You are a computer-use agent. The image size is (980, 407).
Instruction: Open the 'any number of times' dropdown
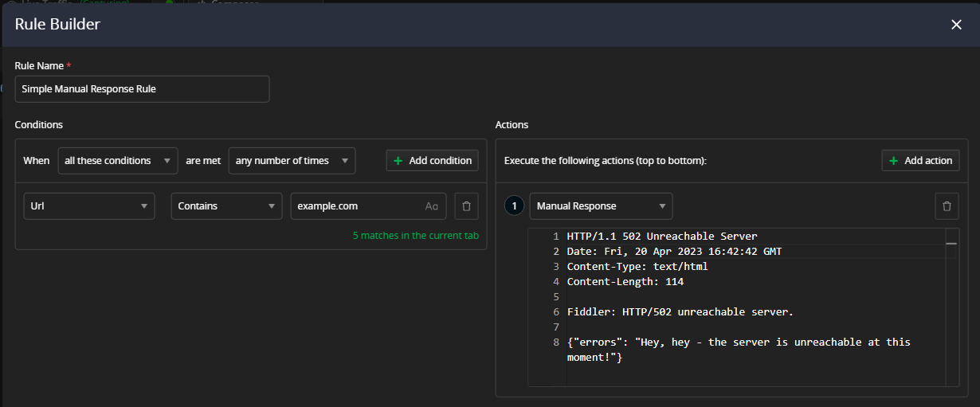(292, 160)
